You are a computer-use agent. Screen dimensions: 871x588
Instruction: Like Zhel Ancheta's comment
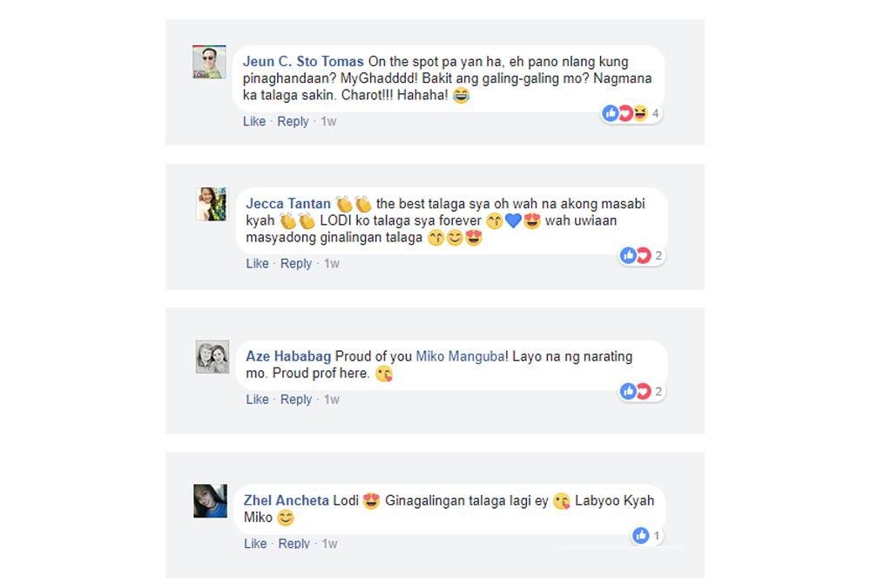click(255, 544)
